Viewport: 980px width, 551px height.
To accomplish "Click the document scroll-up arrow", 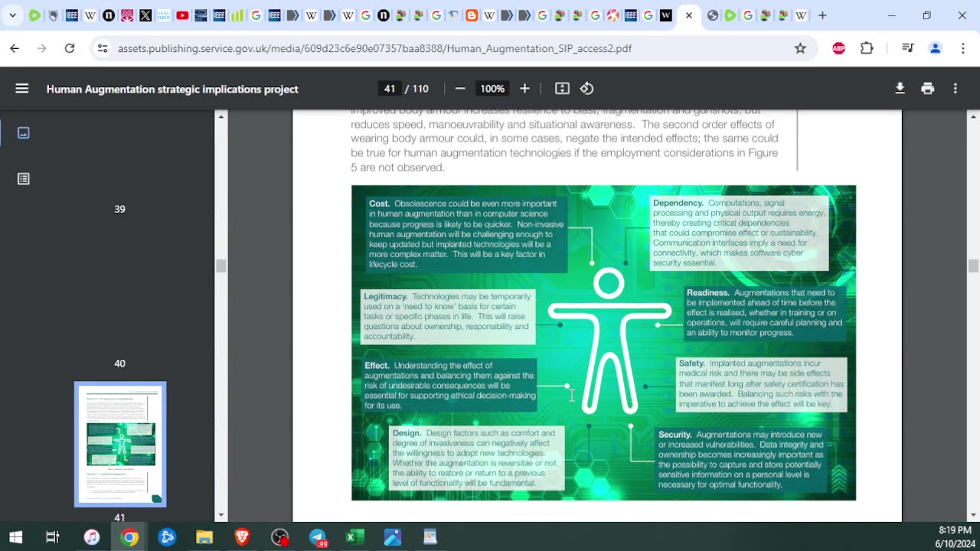I will 973,116.
